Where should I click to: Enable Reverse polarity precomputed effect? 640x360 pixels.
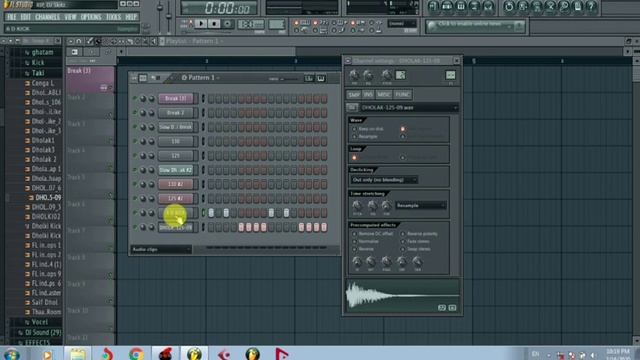pos(420,234)
